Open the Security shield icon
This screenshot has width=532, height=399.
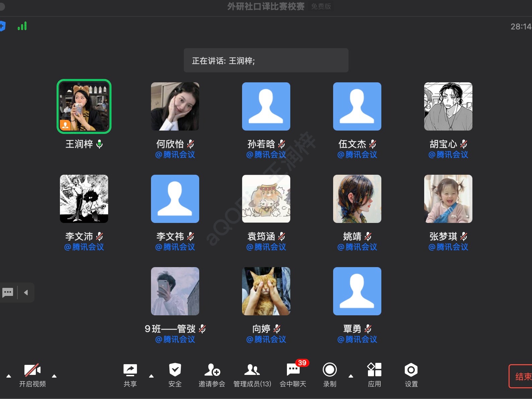point(175,370)
